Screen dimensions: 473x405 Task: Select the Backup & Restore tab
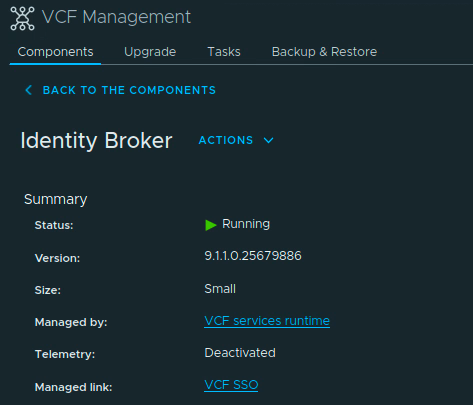324,52
